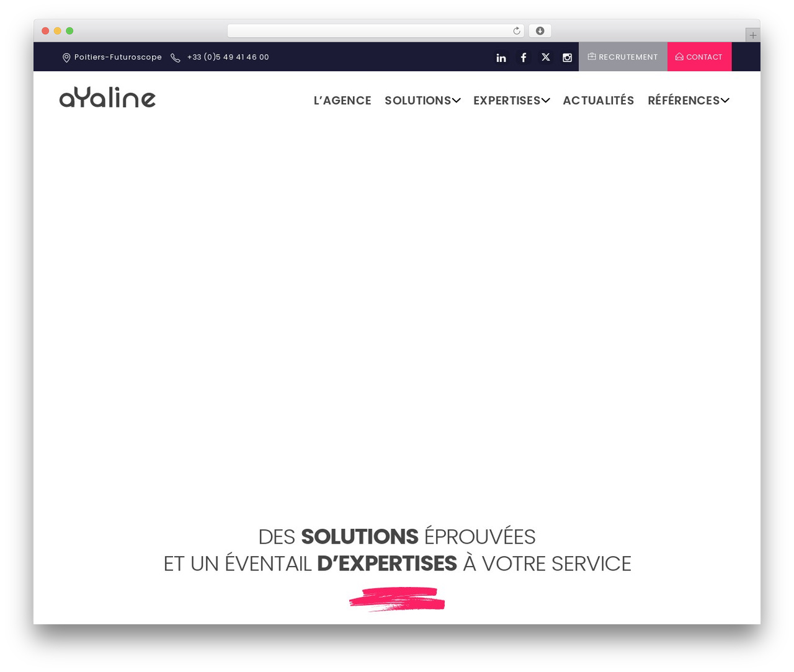This screenshot has height=672, width=794.
Task: Open a new tab with plus icon
Action: [752, 35]
